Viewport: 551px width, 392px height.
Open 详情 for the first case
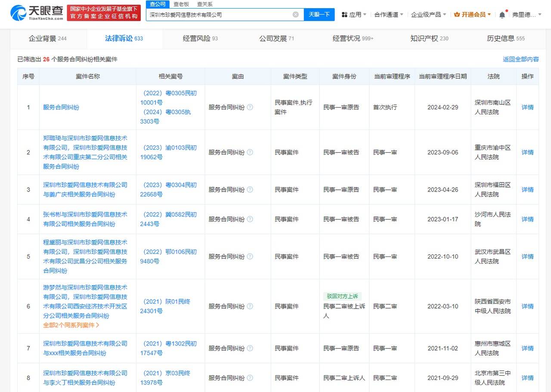[x=527, y=107]
